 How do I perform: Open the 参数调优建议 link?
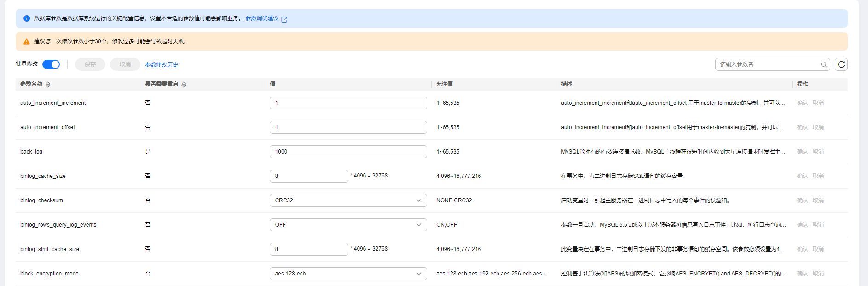point(262,18)
